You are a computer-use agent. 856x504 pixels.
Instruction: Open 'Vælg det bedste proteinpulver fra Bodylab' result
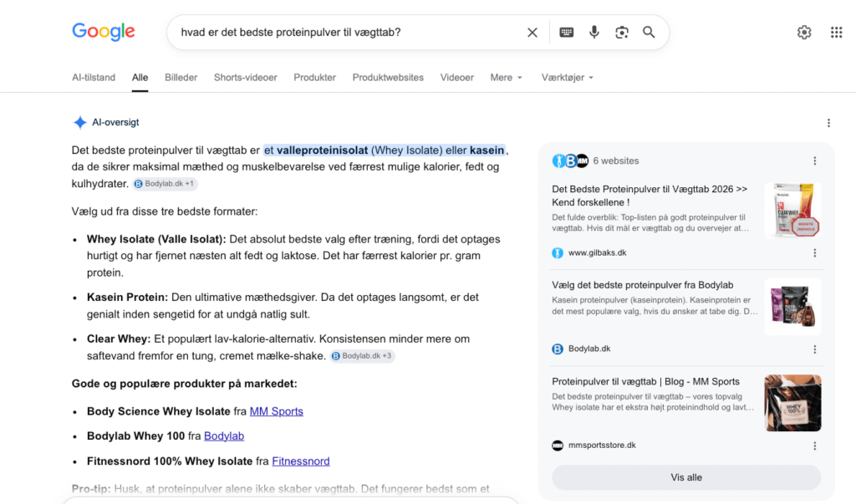tap(643, 285)
